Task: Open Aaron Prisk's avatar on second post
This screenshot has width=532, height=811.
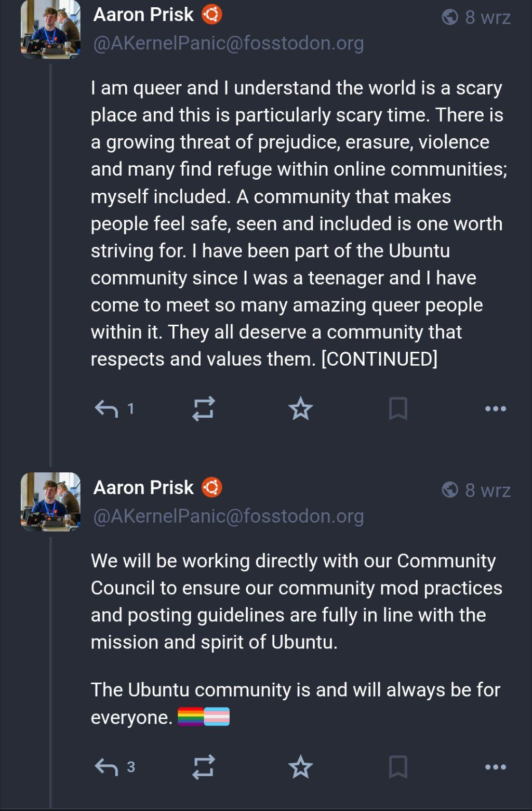Action: tap(50, 501)
